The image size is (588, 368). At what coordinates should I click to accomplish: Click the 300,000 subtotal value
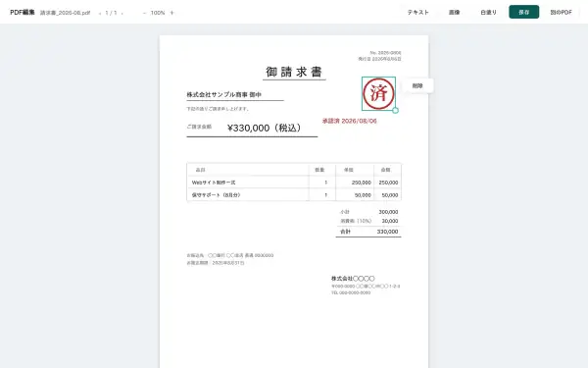point(388,212)
